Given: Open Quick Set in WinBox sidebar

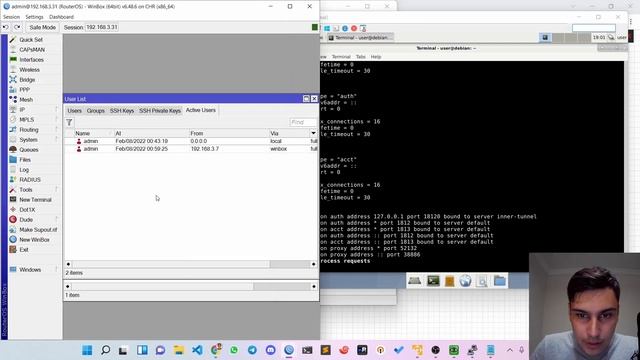Looking at the screenshot, I should click(x=31, y=40).
